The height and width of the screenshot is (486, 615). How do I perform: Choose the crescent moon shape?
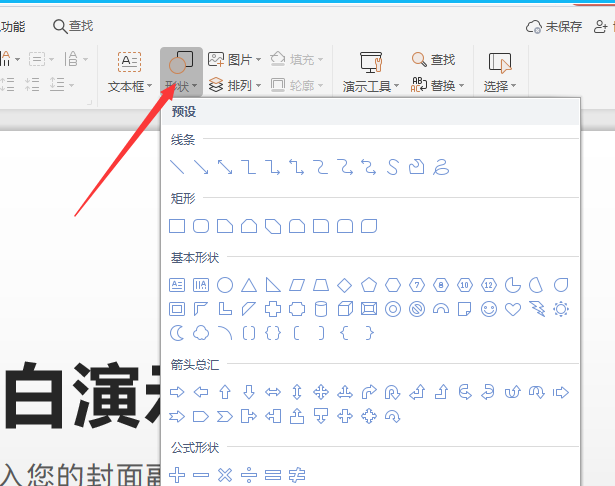point(177,333)
